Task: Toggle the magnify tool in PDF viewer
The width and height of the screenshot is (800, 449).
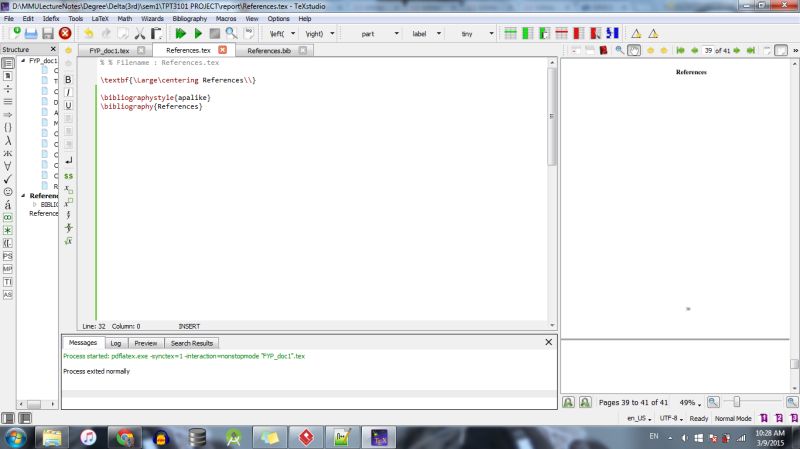Action: tap(619, 50)
